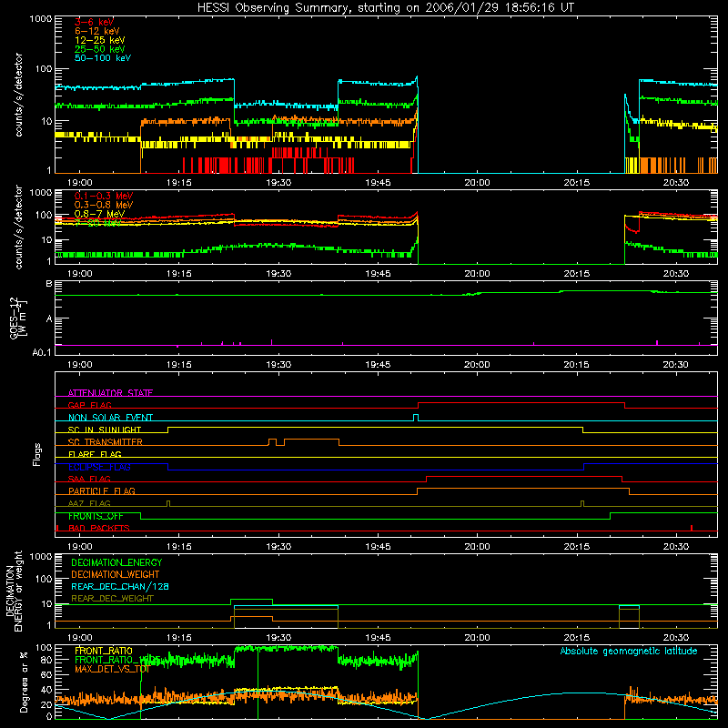This screenshot has height=728, width=728.
Task: Click the "B" tick label on GOES panel
Action: click(49, 284)
